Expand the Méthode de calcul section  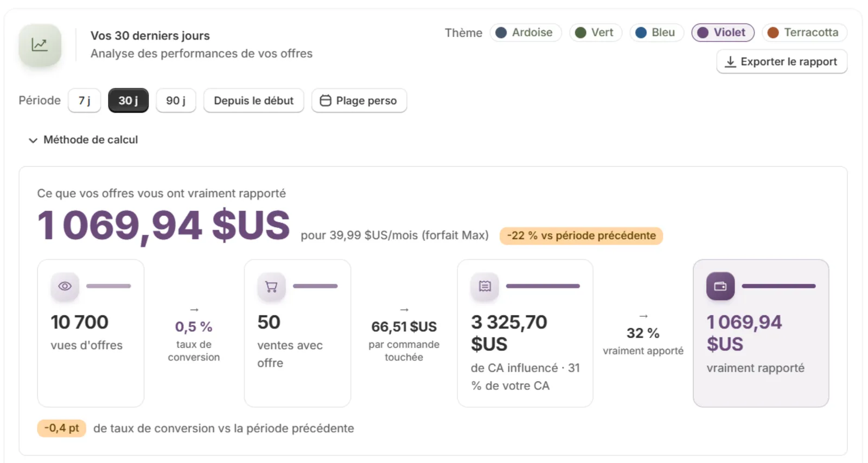(x=83, y=140)
